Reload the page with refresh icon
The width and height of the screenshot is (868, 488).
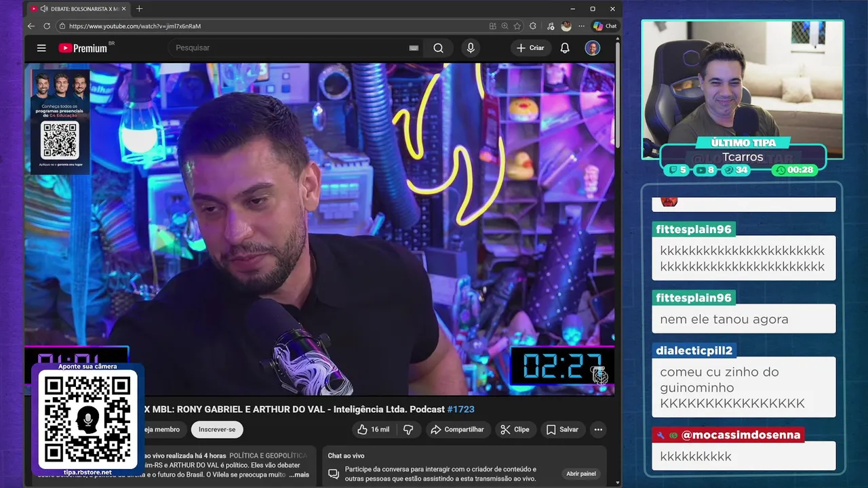point(47,26)
